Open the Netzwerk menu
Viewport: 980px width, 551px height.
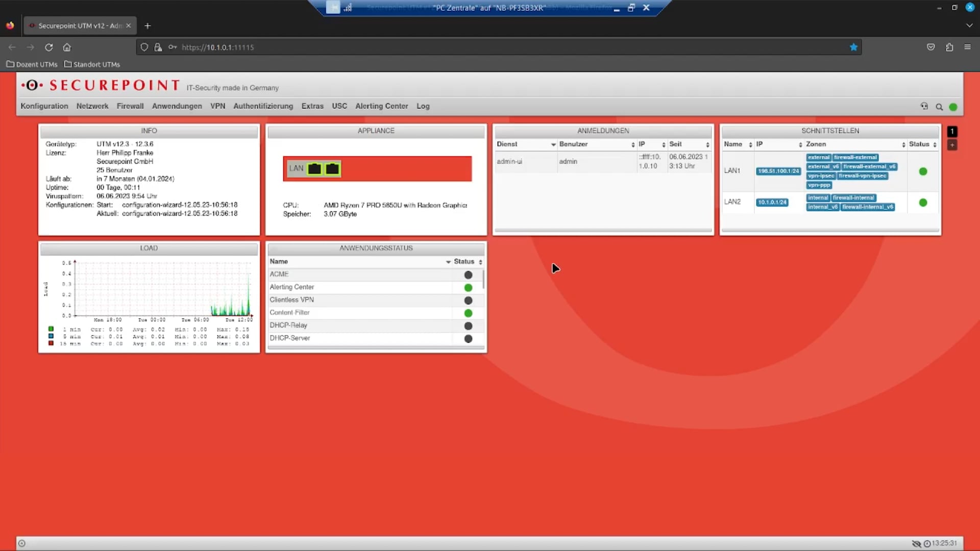92,106
